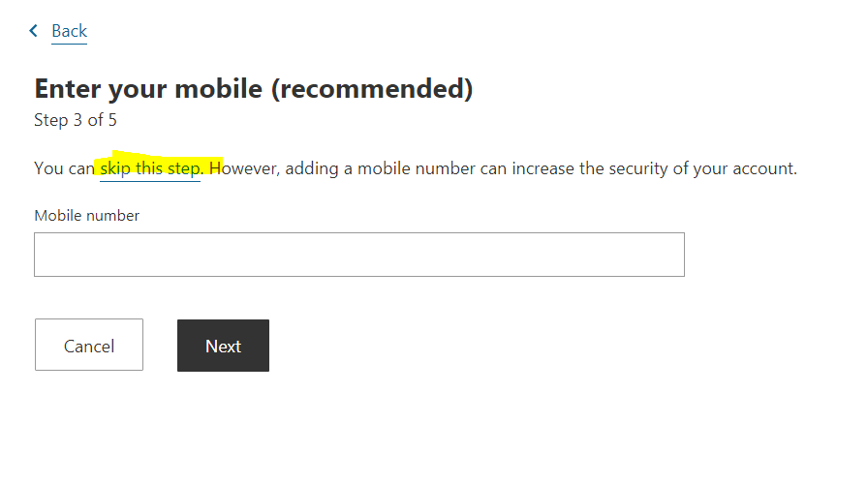The width and height of the screenshot is (868, 484).
Task: Click the word 'number' in the field label
Action: 113,215
